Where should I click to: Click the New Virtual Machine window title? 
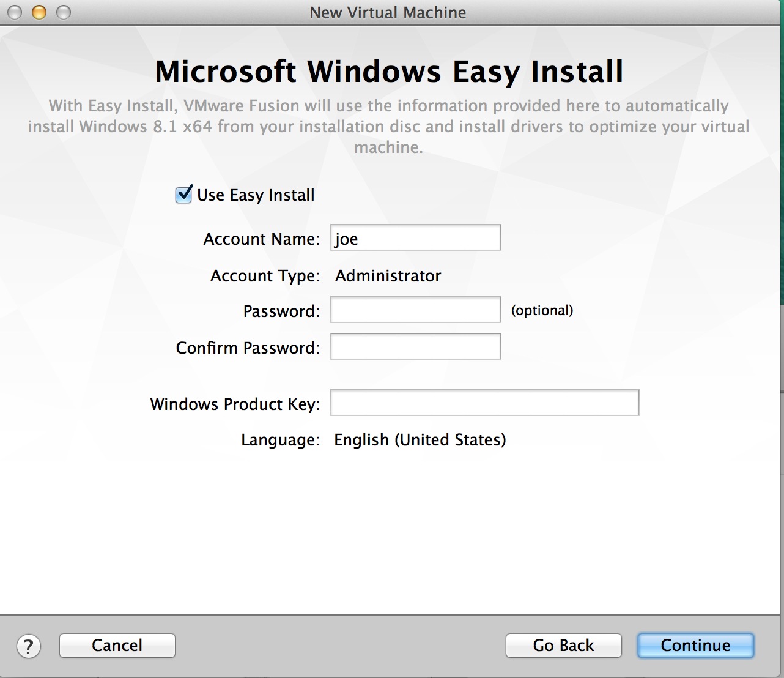pyautogui.click(x=388, y=12)
